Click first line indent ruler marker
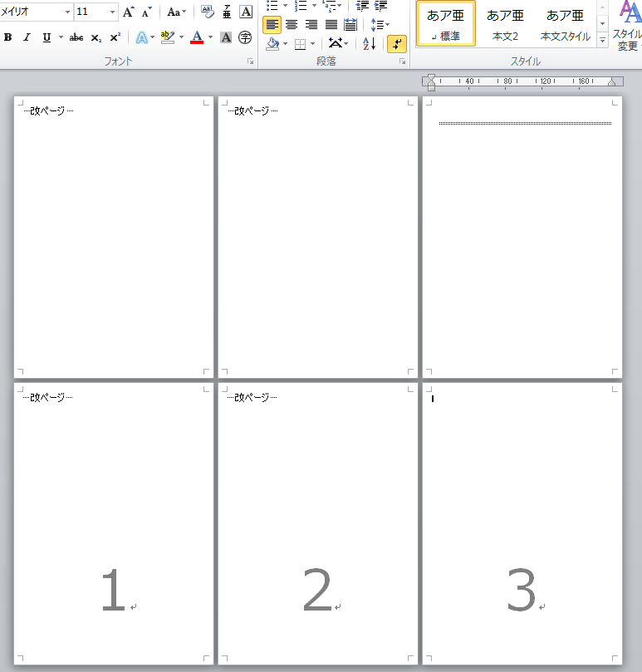 [x=432, y=77]
